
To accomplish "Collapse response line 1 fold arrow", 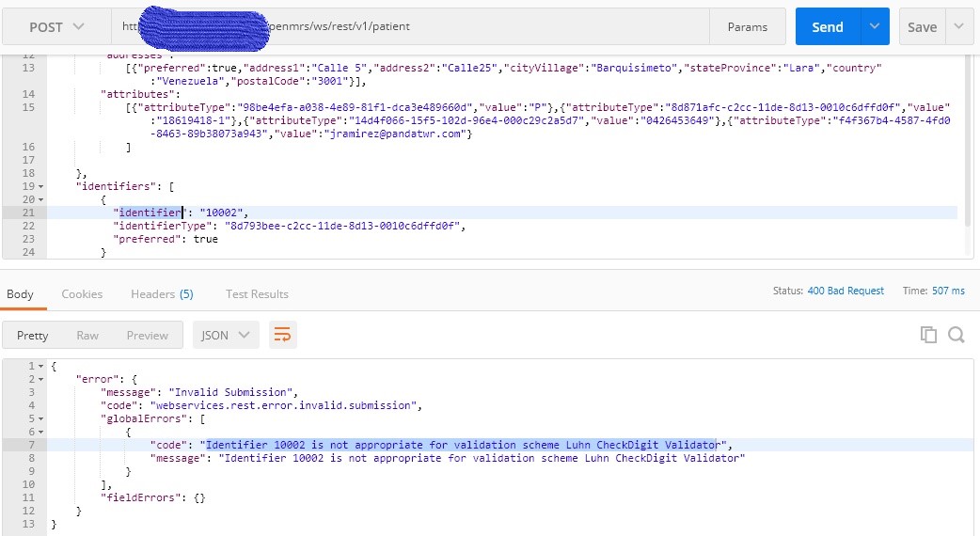I will click(x=40, y=366).
